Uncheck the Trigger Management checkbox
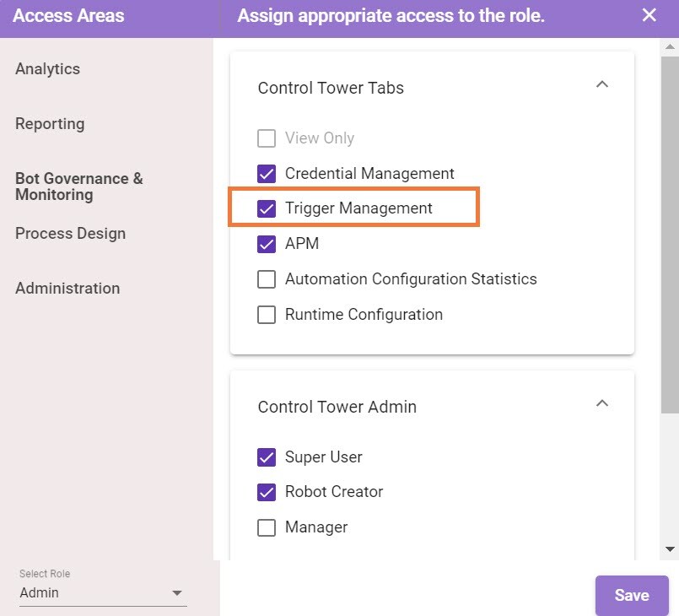Viewport: 679px width, 616px height. pos(267,208)
